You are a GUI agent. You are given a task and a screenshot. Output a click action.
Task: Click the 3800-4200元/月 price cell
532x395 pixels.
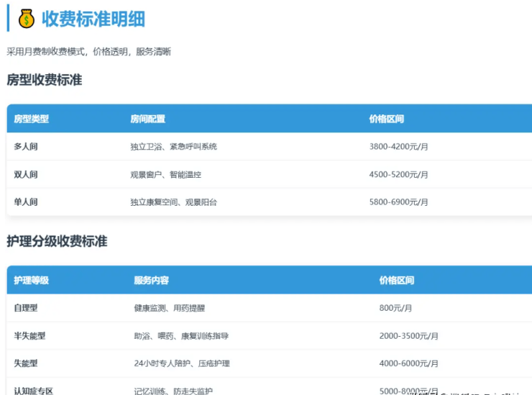pyautogui.click(x=398, y=147)
